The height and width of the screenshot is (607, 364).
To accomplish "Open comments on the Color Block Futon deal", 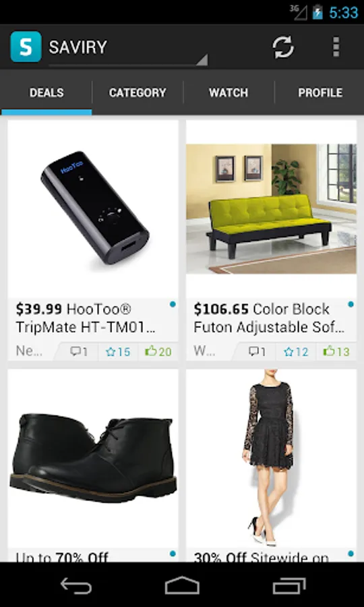I will [257, 351].
